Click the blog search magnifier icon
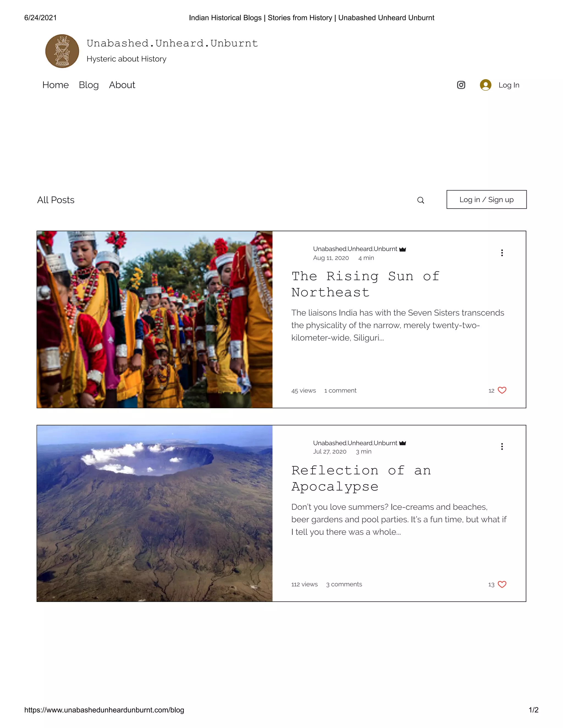563x728 pixels. pos(421,200)
